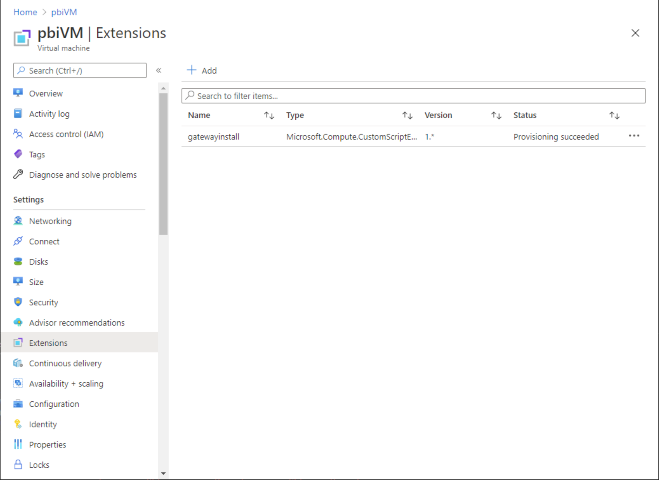Image resolution: width=659 pixels, height=480 pixels.
Task: Click the sidebar scrollbar thumb
Action: pyautogui.click(x=163, y=164)
